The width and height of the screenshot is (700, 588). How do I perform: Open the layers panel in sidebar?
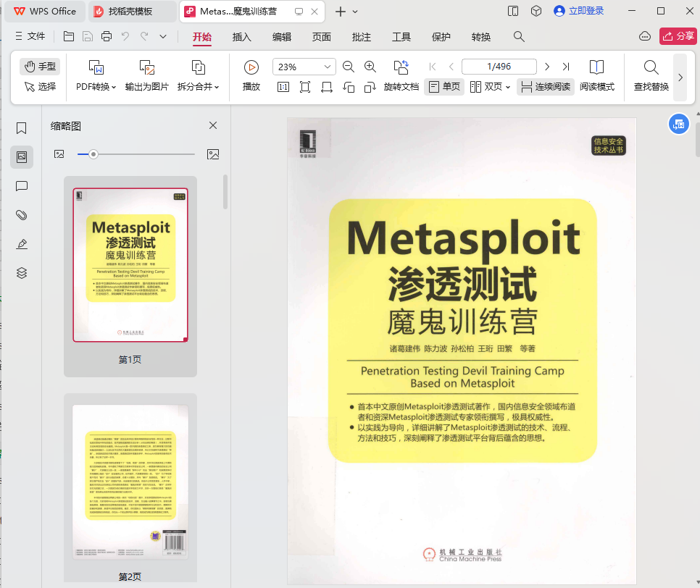(x=22, y=273)
